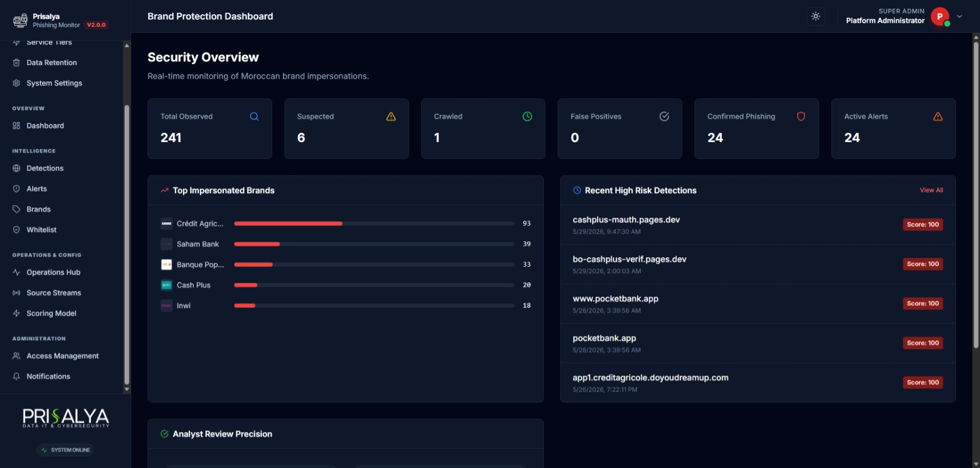Click the Access Management users icon
The image size is (980, 468).
click(x=16, y=356)
